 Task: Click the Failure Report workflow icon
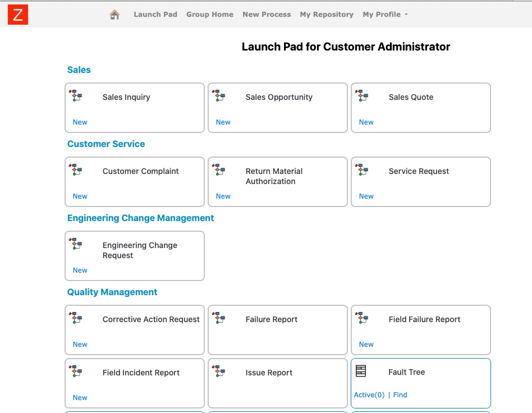(219, 318)
